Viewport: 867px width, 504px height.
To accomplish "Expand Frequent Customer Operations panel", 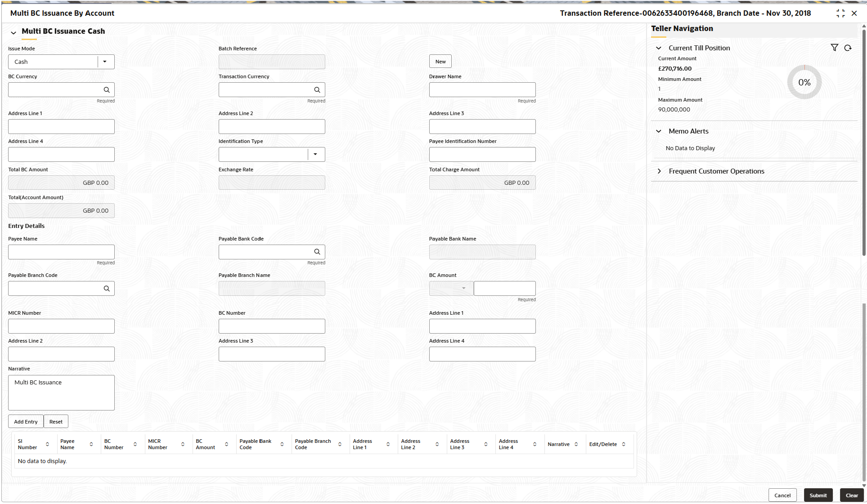I will [x=659, y=171].
